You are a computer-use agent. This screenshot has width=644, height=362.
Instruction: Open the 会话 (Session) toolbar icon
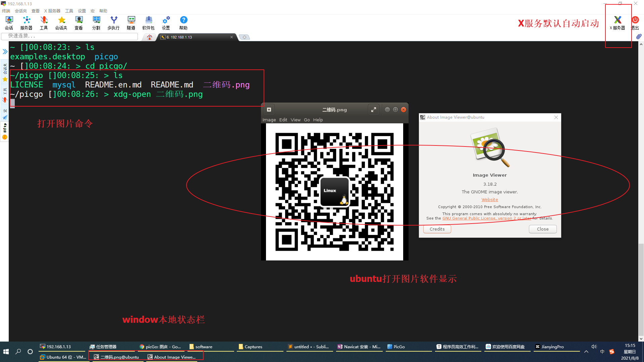click(9, 23)
